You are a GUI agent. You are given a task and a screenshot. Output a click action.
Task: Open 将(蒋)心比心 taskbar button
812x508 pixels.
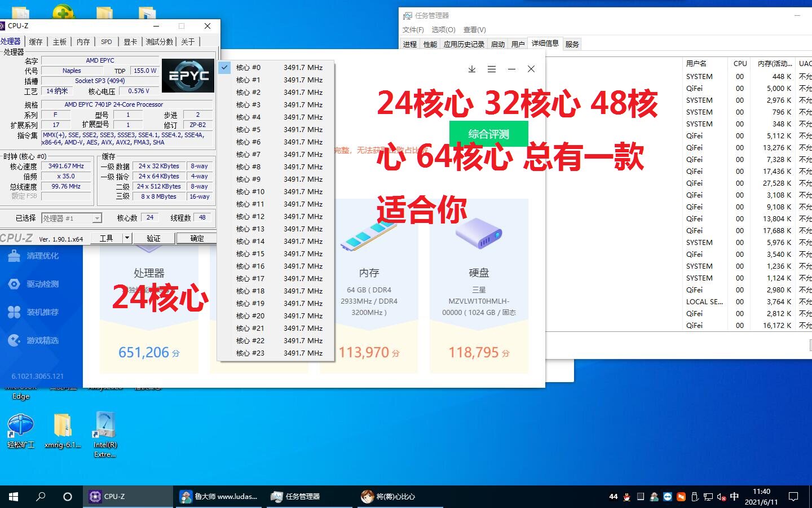point(400,497)
